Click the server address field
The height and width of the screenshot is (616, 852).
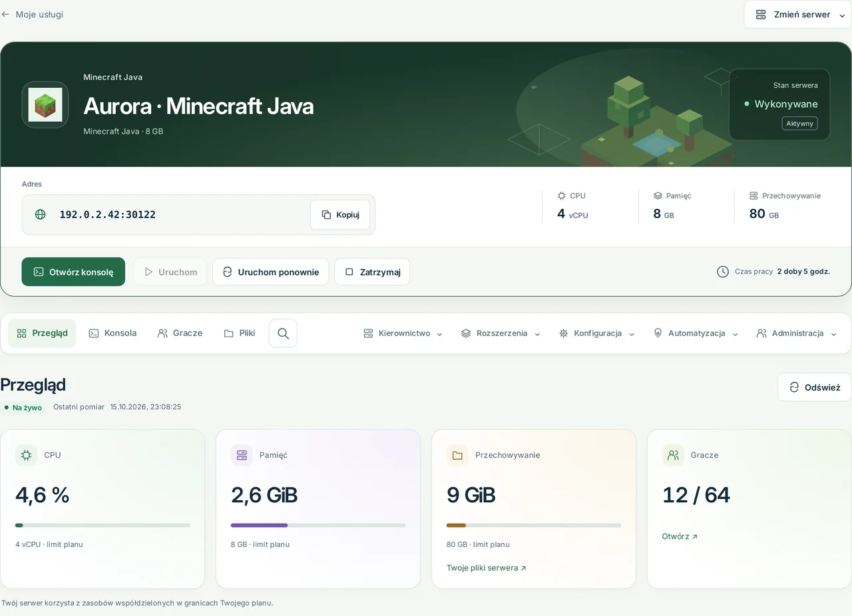click(198, 215)
